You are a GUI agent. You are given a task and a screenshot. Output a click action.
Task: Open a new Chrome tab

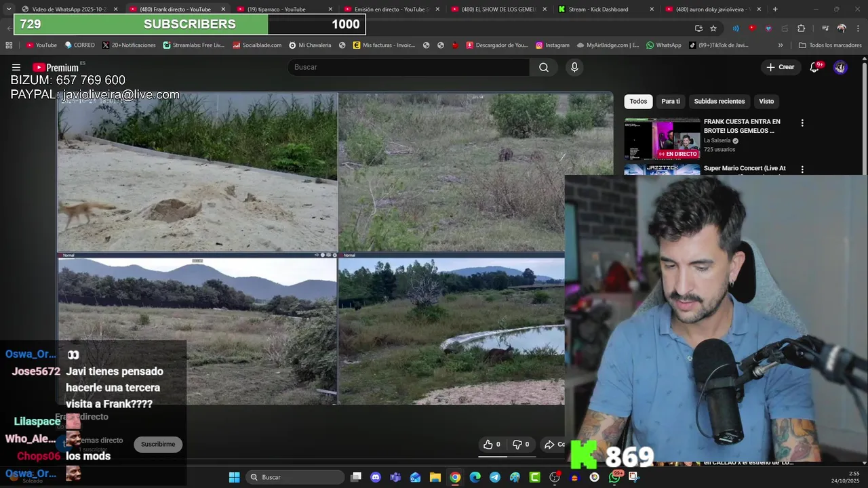pos(775,9)
